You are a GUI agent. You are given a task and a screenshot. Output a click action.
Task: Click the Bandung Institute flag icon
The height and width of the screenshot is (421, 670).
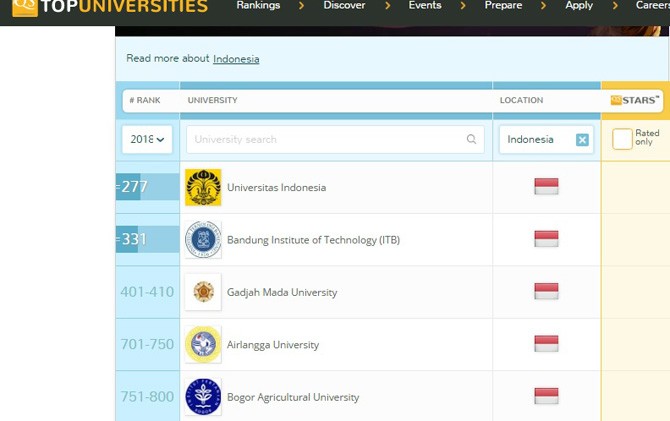(x=546, y=238)
